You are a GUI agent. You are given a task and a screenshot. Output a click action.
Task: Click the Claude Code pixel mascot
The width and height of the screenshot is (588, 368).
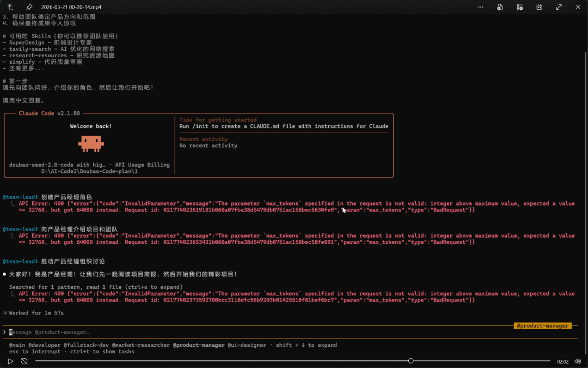point(91,144)
